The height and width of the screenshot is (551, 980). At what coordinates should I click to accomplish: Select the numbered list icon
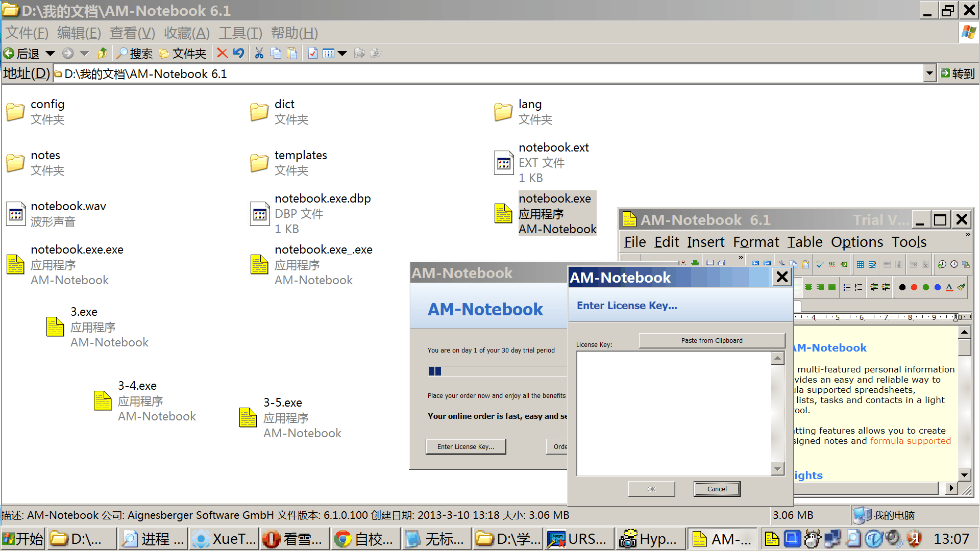point(859,287)
